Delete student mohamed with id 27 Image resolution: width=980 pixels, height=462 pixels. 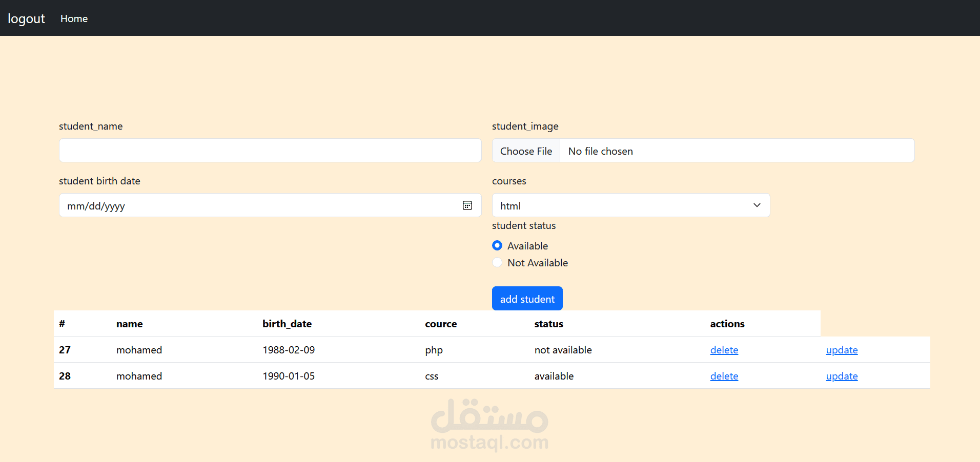tap(724, 350)
